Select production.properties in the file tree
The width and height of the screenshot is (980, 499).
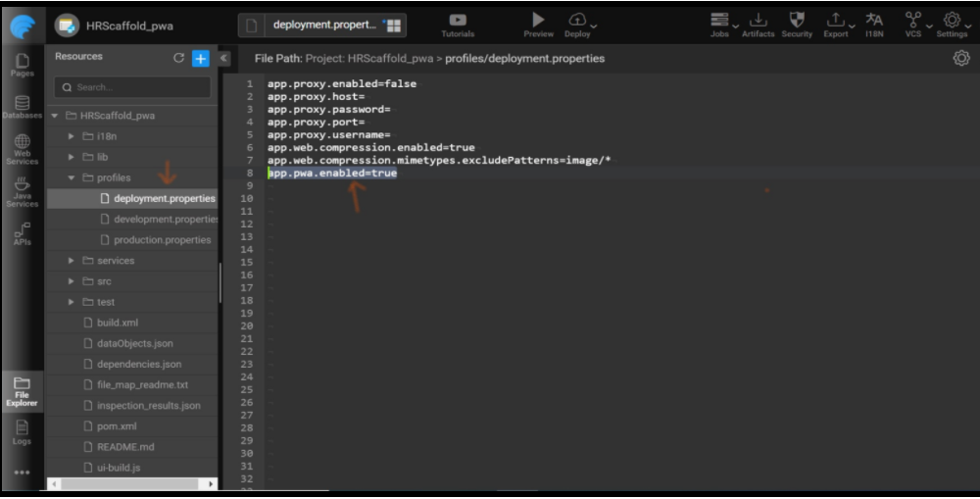tap(162, 240)
